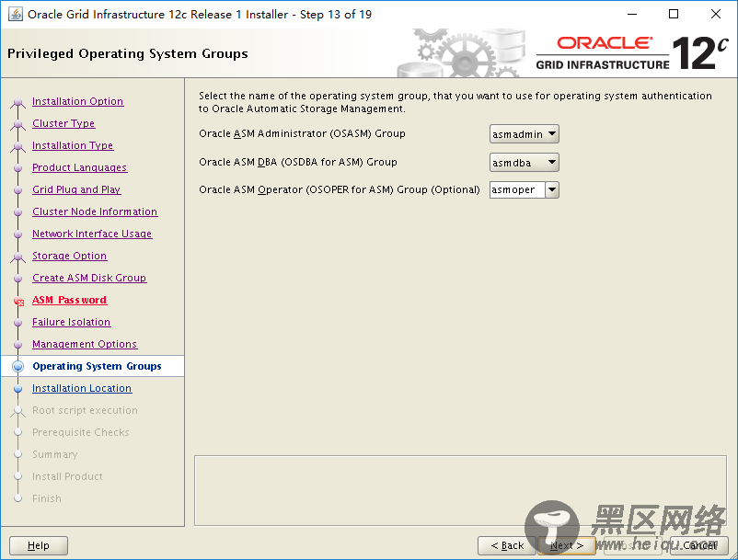This screenshot has width=738, height=560.
Task: Open the Management Options step
Action: pyautogui.click(x=85, y=345)
